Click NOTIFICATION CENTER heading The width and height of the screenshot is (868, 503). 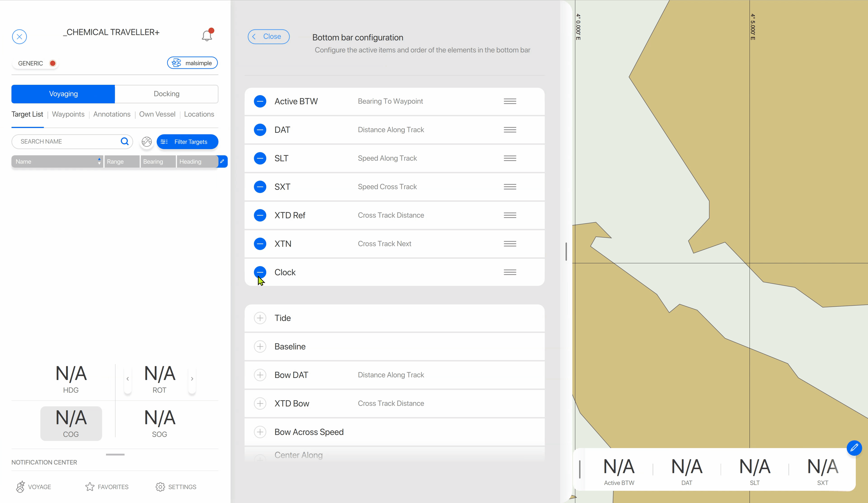click(44, 462)
